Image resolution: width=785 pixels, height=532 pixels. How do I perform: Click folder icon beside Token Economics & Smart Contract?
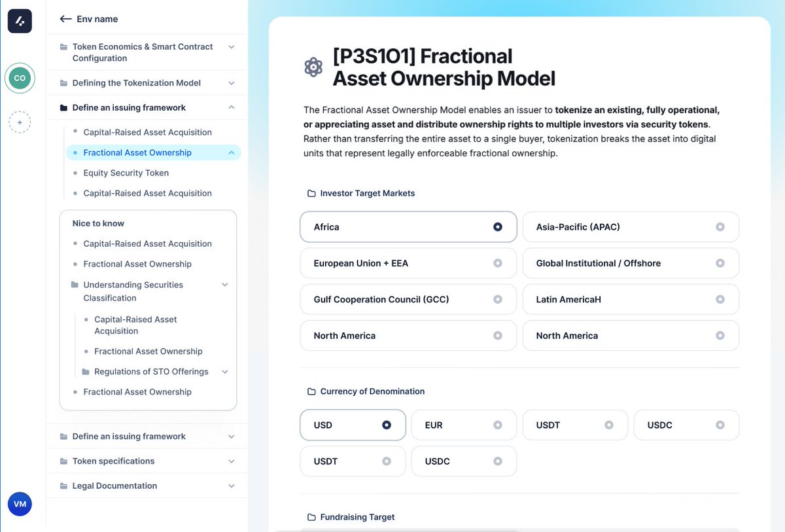point(63,47)
